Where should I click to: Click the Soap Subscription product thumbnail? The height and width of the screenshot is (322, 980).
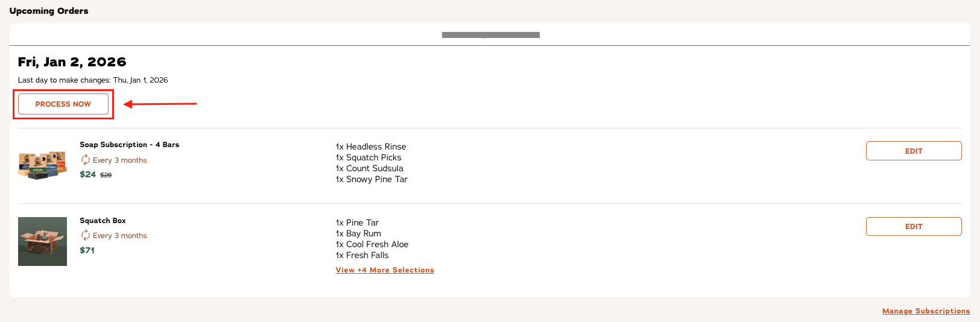tap(42, 165)
